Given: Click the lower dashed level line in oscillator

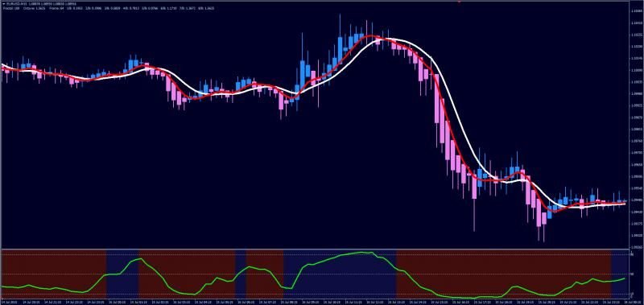Looking at the screenshot, I should tap(315, 295).
